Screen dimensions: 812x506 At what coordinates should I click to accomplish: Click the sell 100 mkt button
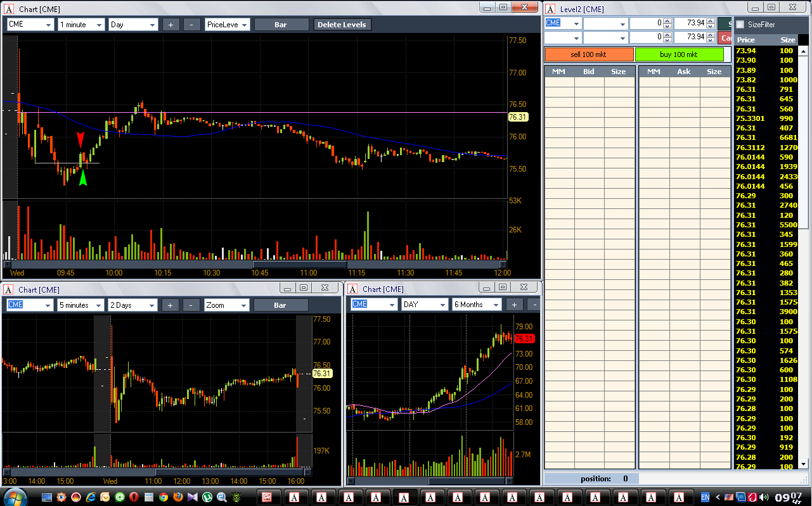pyautogui.click(x=589, y=54)
